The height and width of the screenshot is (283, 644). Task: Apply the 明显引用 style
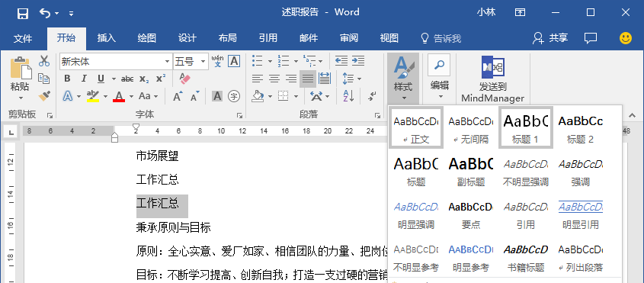pyautogui.click(x=580, y=214)
